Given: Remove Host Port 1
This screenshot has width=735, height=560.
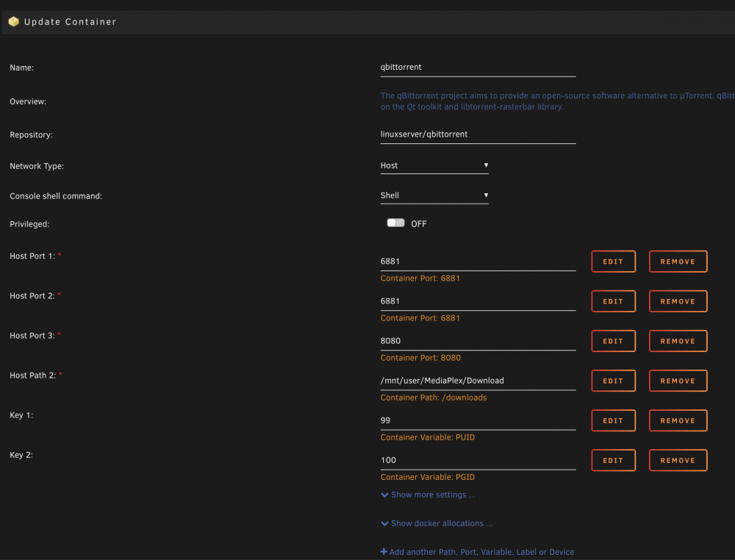Looking at the screenshot, I should [x=678, y=262].
